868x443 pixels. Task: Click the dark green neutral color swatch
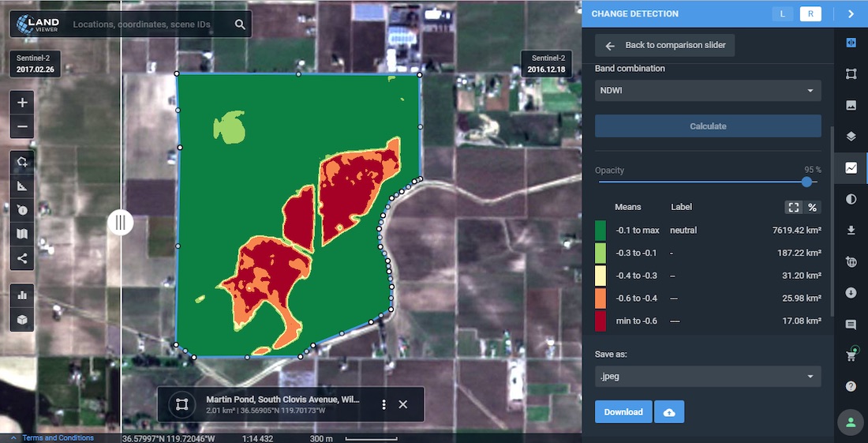[600, 231]
